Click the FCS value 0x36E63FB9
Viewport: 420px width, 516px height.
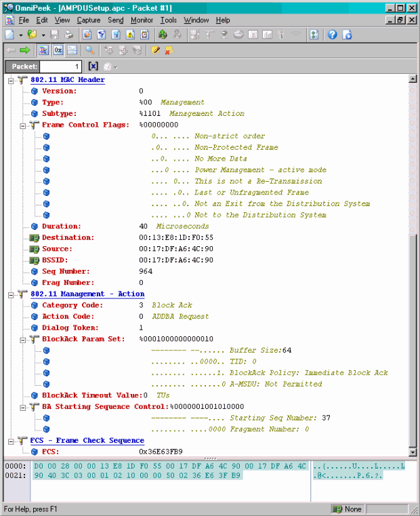pyautogui.click(x=161, y=452)
